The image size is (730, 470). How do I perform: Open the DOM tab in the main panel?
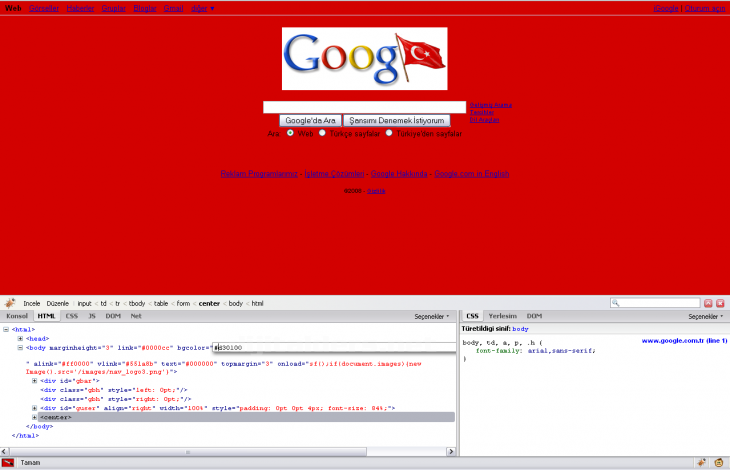point(113,316)
